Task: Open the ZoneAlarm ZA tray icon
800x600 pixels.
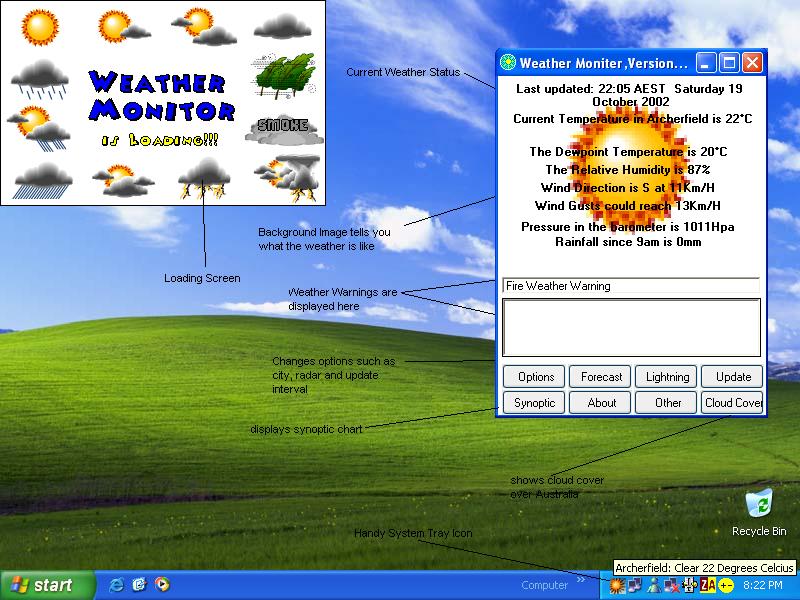Action: coord(708,585)
